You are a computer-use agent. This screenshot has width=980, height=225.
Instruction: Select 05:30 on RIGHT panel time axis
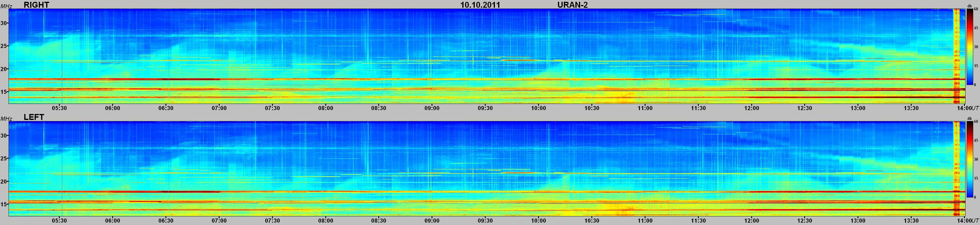pyautogui.click(x=59, y=108)
